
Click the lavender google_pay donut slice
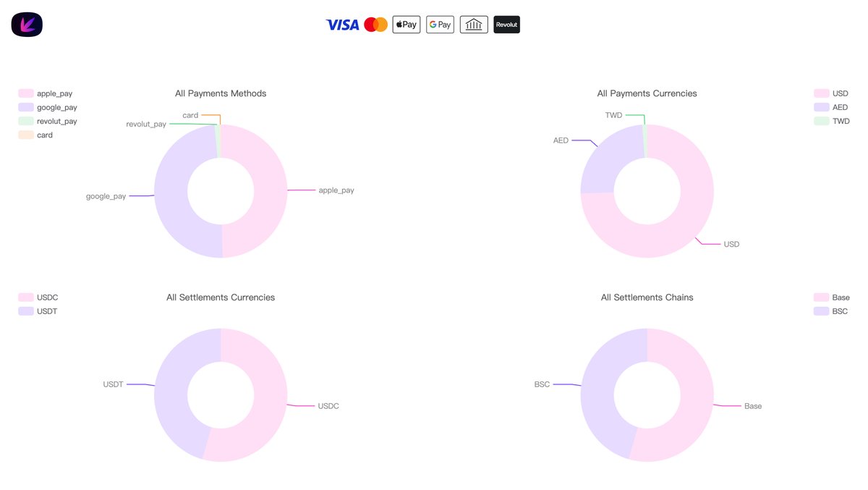pyautogui.click(x=171, y=192)
